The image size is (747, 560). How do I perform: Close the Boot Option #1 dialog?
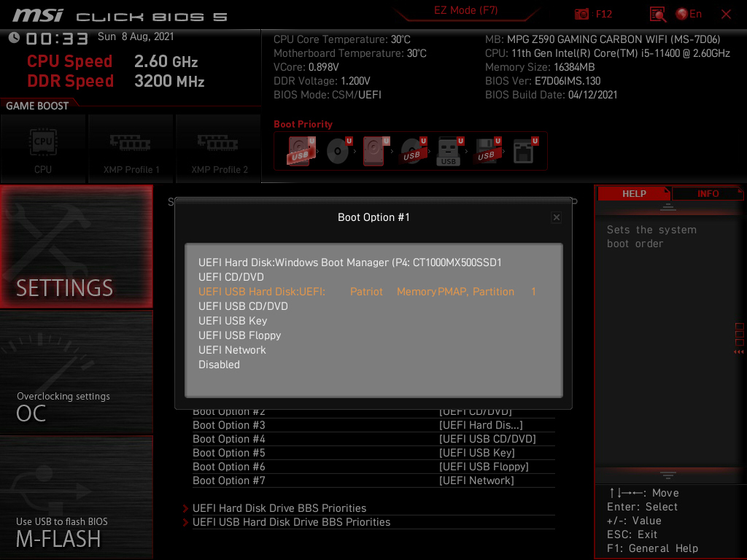(556, 217)
